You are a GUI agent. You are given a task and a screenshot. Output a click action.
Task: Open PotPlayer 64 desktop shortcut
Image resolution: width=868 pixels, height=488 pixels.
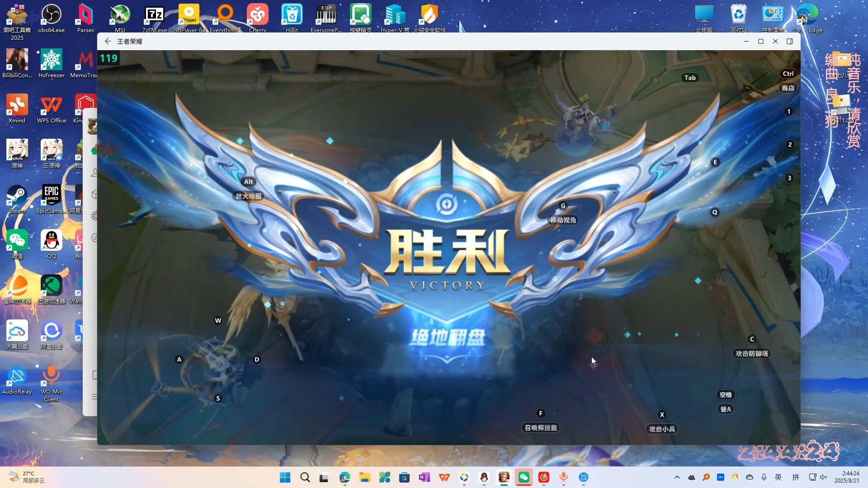[189, 19]
